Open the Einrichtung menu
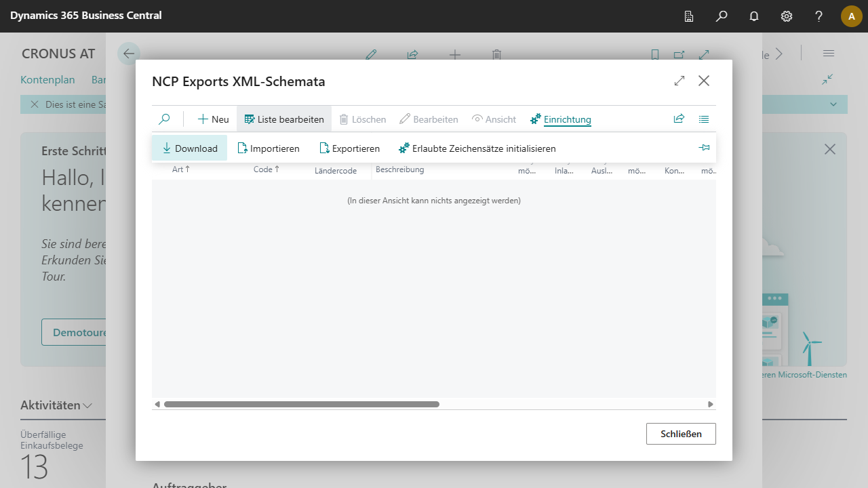Viewport: 868px width, 488px height. tap(561, 119)
